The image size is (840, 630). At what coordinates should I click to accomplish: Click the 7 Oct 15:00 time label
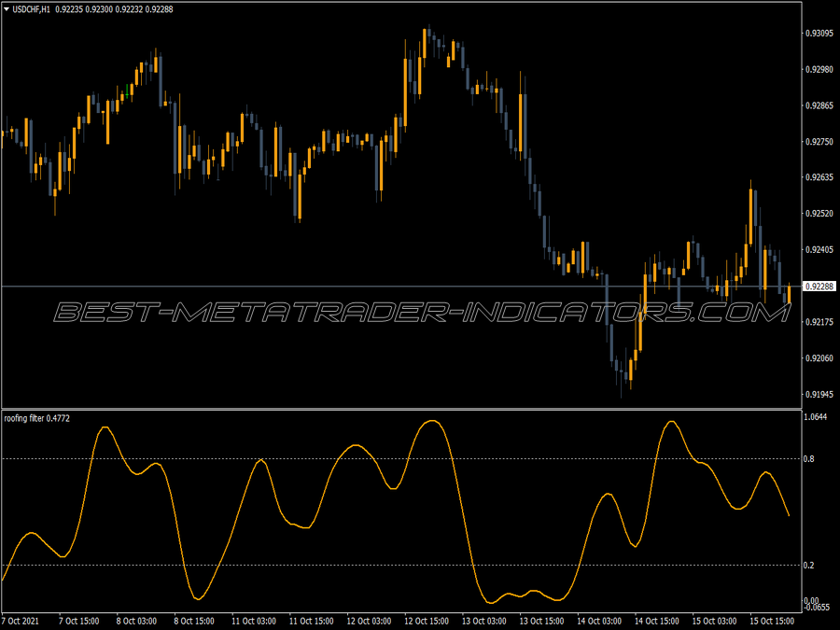click(x=78, y=621)
